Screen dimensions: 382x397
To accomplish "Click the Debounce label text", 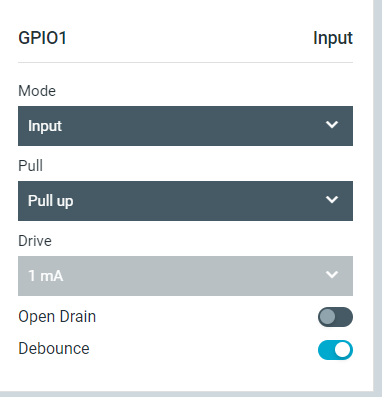I will pyautogui.click(x=54, y=349).
